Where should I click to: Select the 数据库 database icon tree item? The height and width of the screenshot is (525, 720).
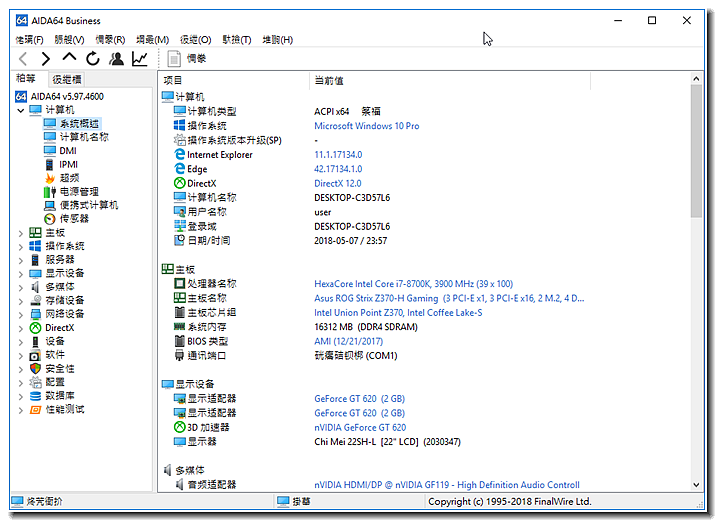(52, 395)
